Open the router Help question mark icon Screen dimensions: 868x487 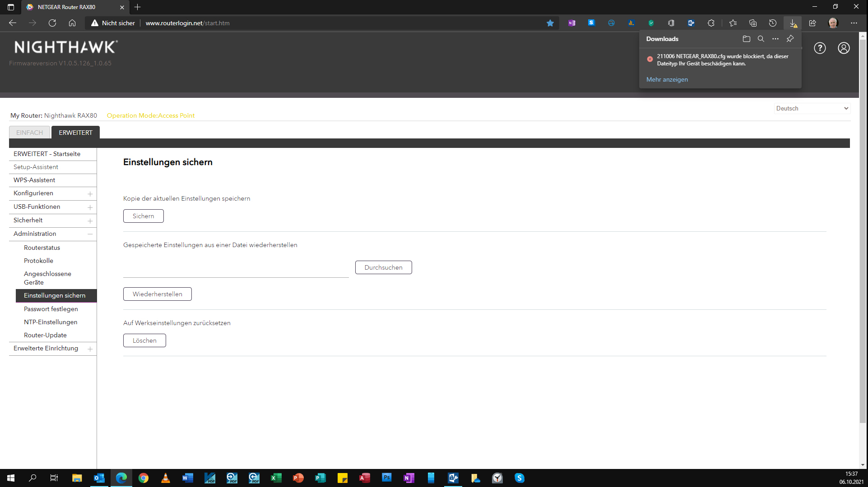coord(820,48)
